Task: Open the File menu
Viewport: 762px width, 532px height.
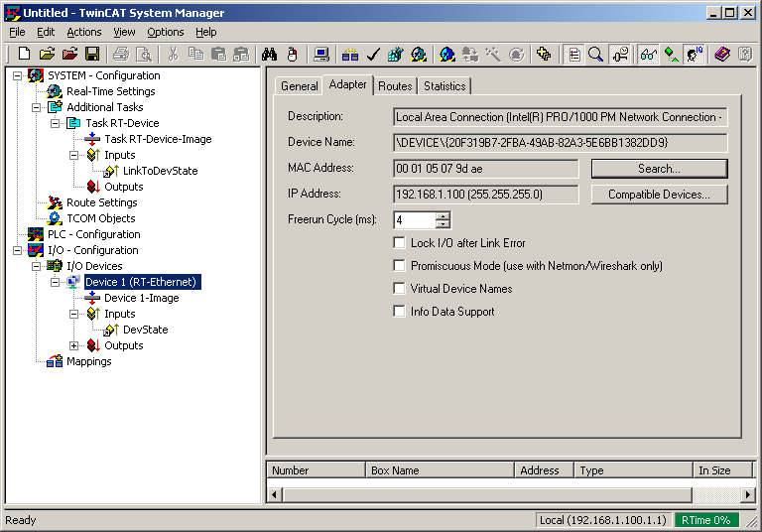Action: tap(17, 32)
